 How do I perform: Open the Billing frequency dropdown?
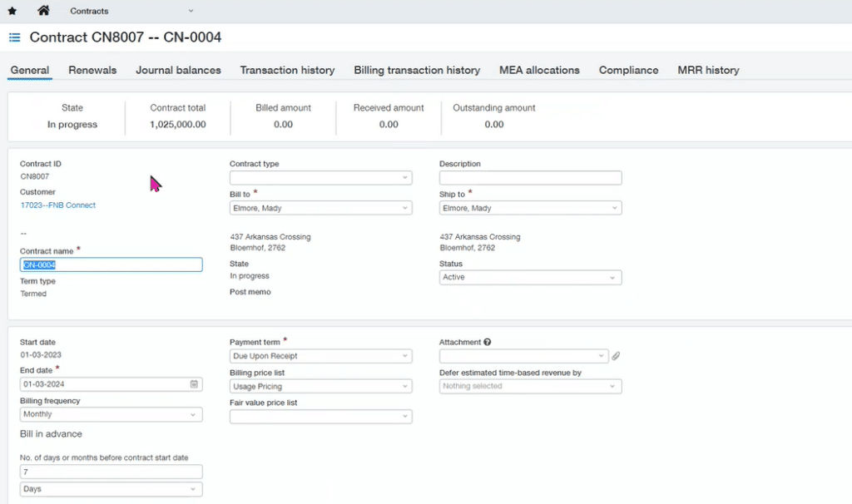tap(111, 414)
